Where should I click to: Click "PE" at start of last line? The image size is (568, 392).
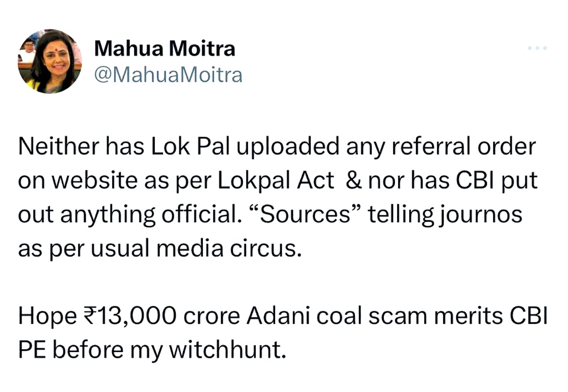click(31, 351)
